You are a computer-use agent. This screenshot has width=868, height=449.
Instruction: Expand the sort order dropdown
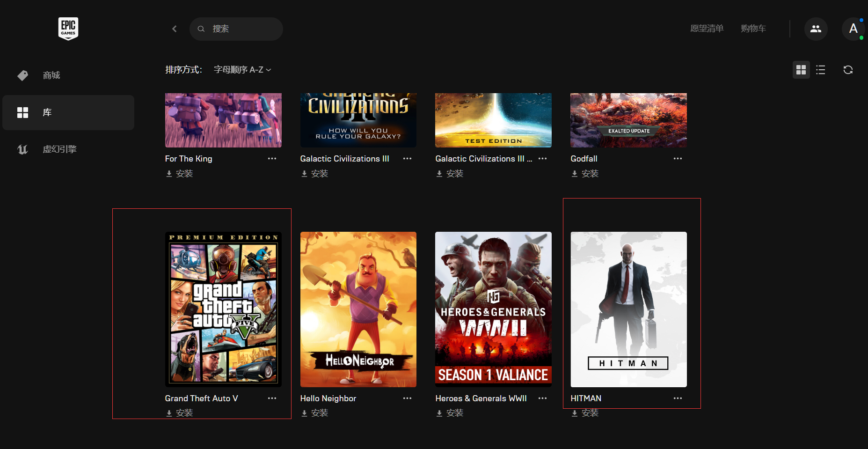(x=242, y=70)
